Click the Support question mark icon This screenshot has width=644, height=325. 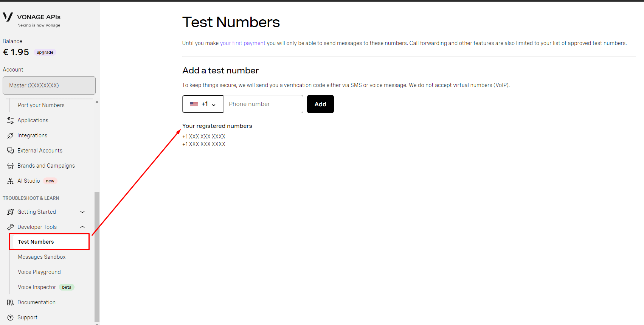pos(10,317)
